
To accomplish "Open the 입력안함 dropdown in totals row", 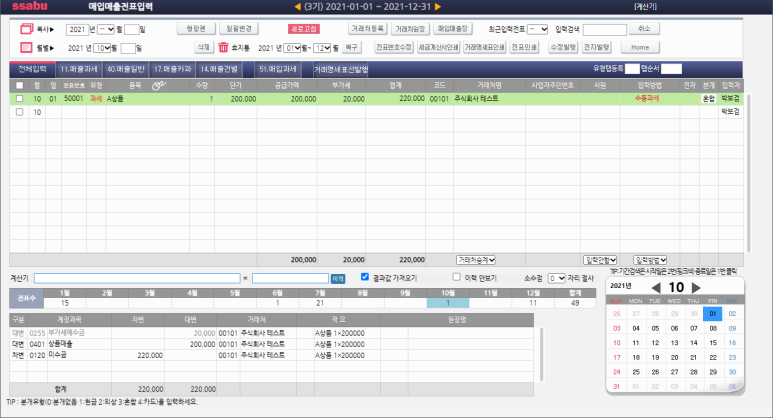I will pyautogui.click(x=600, y=260).
